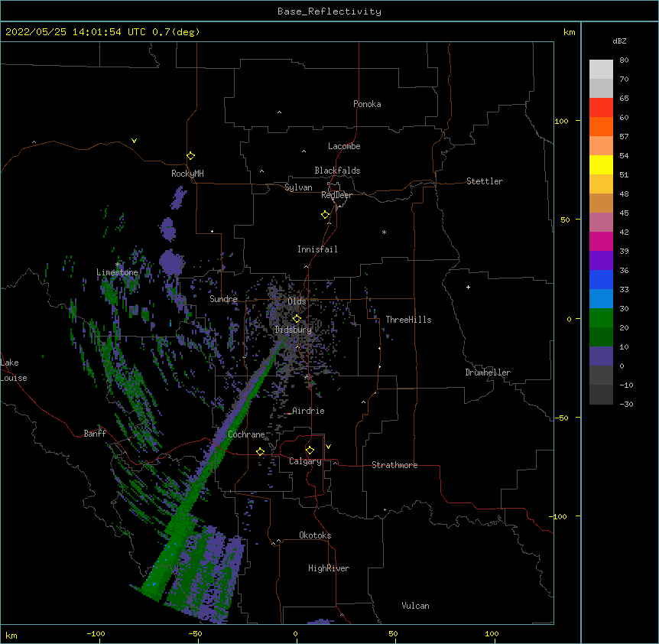Click the Stettler city label

coord(484,181)
